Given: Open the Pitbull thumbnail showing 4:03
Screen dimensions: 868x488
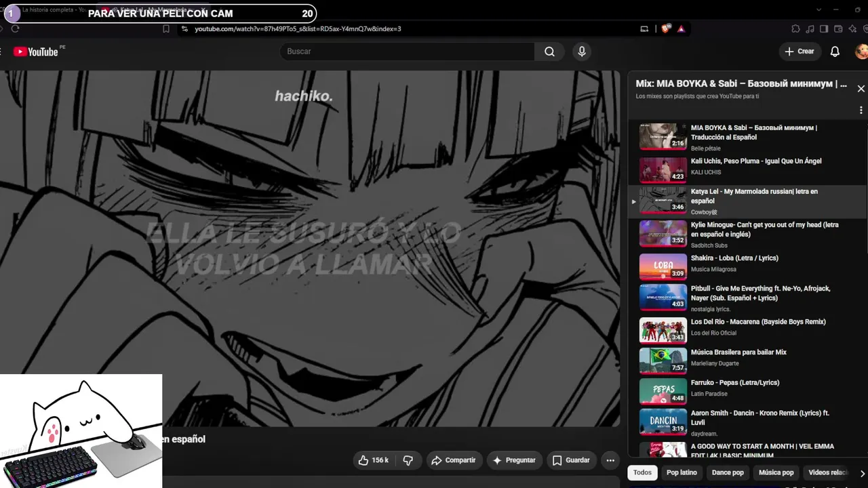Looking at the screenshot, I should [x=663, y=297].
